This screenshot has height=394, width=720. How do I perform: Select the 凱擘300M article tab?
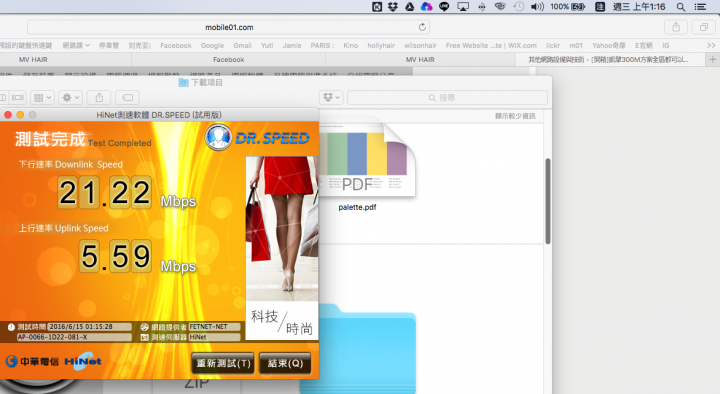click(x=610, y=59)
